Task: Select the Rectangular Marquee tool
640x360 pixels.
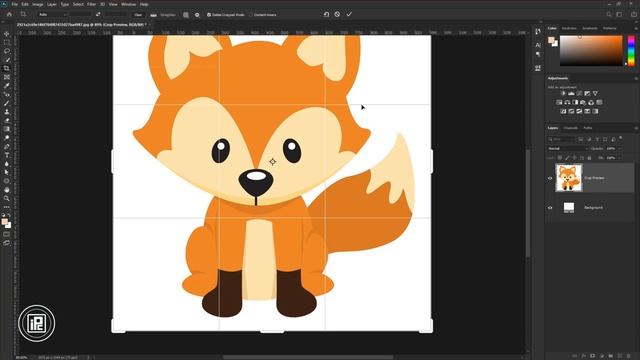Action: [x=7, y=42]
